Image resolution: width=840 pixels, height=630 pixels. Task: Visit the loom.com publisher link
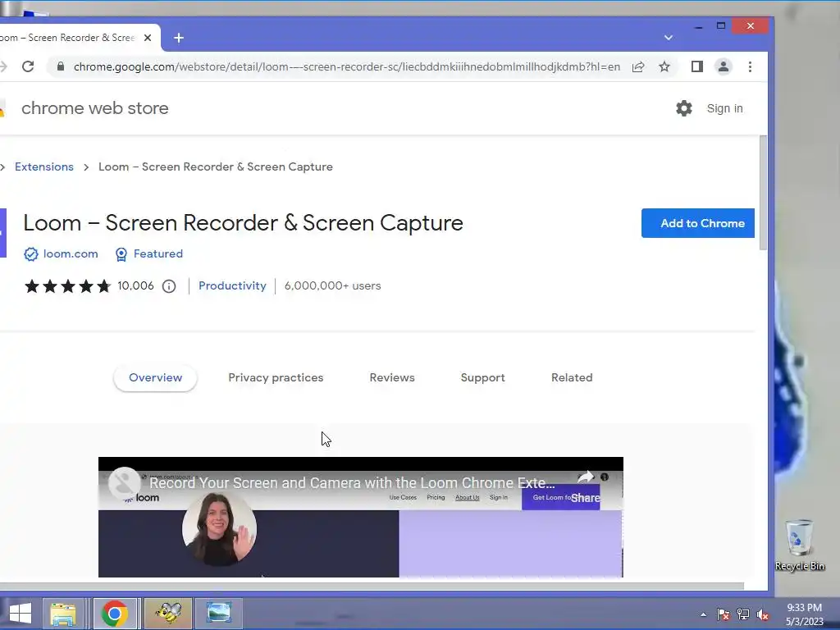tap(71, 254)
